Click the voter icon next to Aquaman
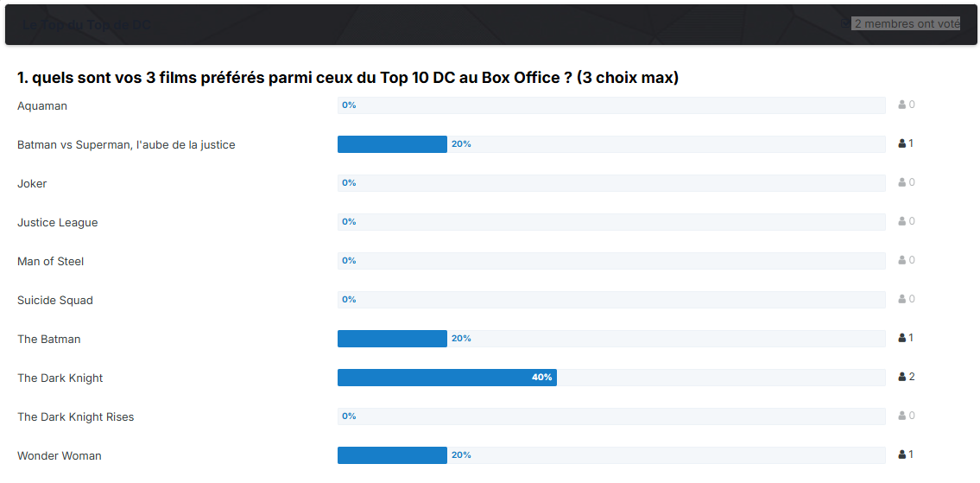 pyautogui.click(x=902, y=105)
